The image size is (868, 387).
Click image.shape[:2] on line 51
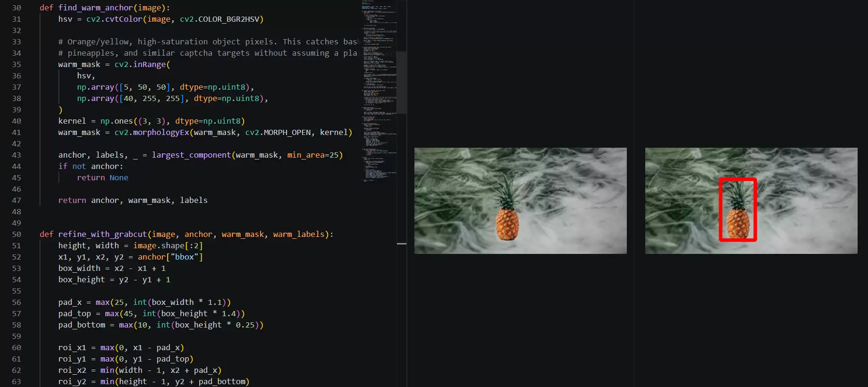click(168, 245)
